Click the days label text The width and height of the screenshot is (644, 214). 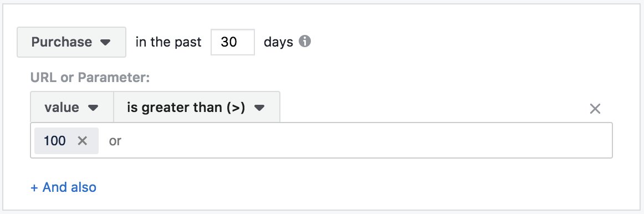point(278,42)
